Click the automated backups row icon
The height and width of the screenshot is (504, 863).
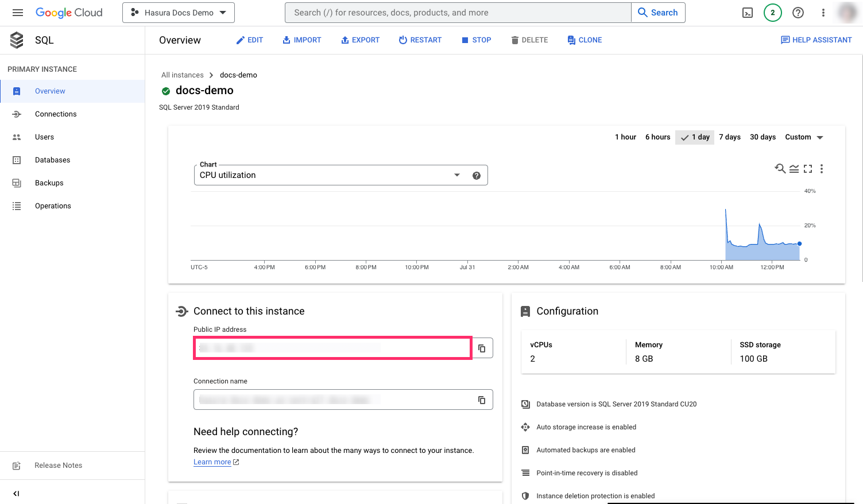525,450
